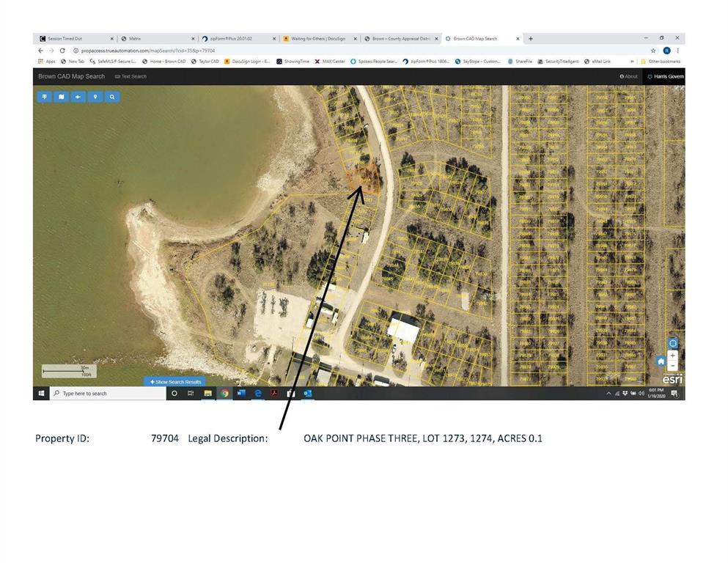Image resolution: width=728 pixels, height=563 pixels.
Task: Open the ShowingTime bookmark
Action: click(293, 62)
